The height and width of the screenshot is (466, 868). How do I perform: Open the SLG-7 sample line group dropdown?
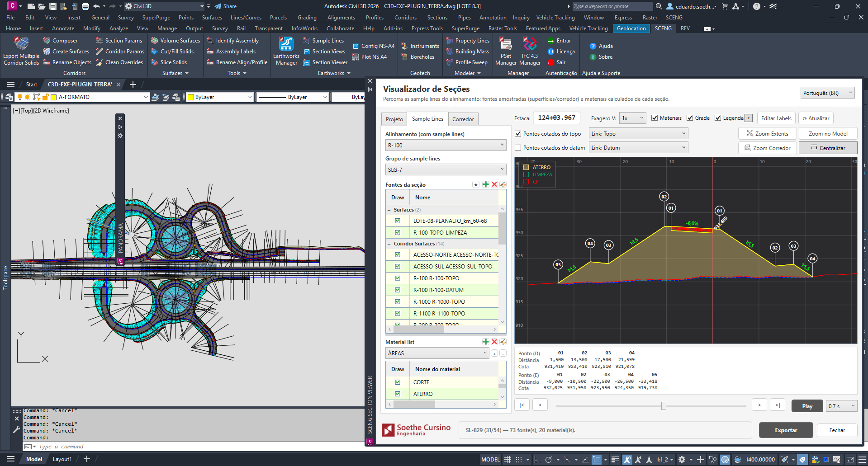coord(446,169)
